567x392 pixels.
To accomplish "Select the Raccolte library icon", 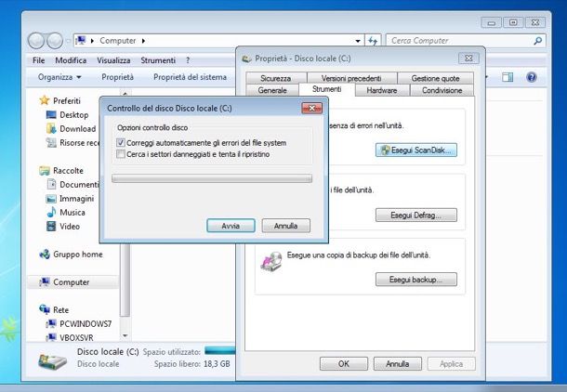I will pyautogui.click(x=45, y=171).
